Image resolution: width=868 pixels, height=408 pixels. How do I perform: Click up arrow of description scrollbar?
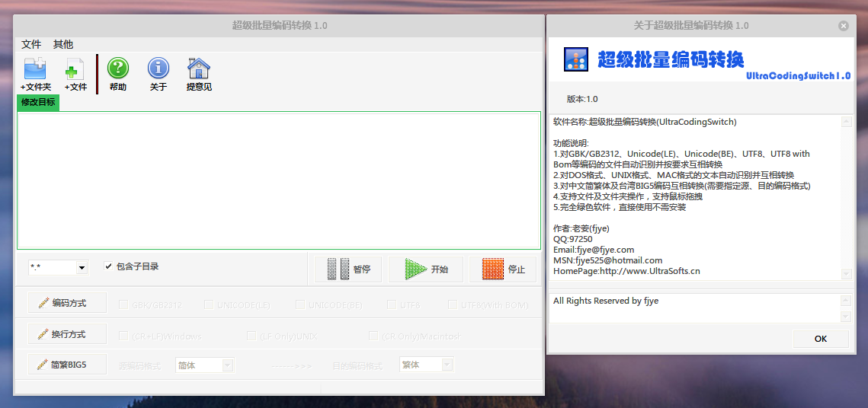click(x=846, y=122)
